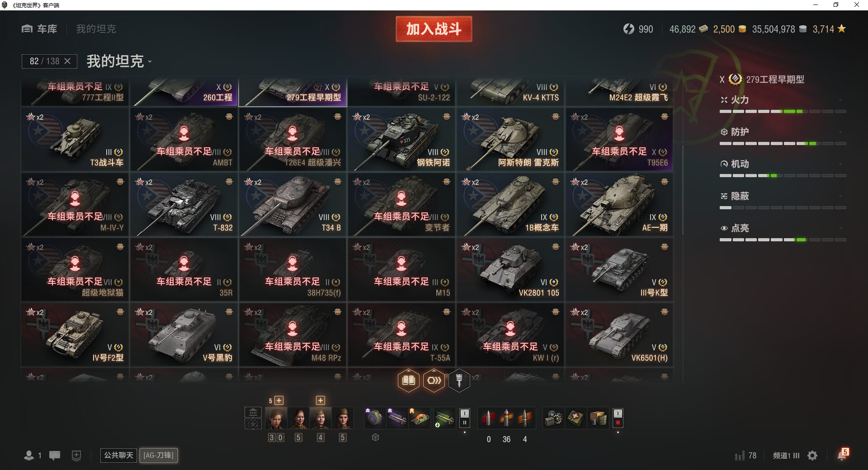This screenshot has width=868, height=470.
Task: Open the 公共聊天 public chat button
Action: coord(118,456)
